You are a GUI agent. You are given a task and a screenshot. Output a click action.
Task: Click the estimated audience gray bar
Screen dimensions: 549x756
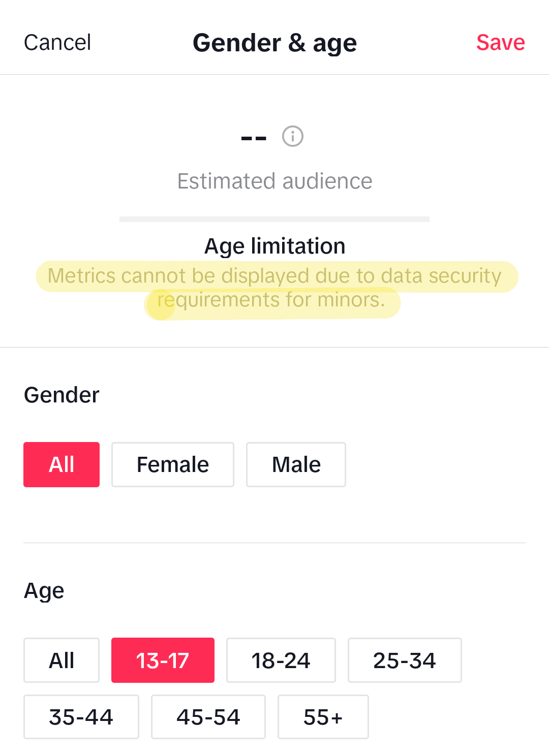click(274, 219)
